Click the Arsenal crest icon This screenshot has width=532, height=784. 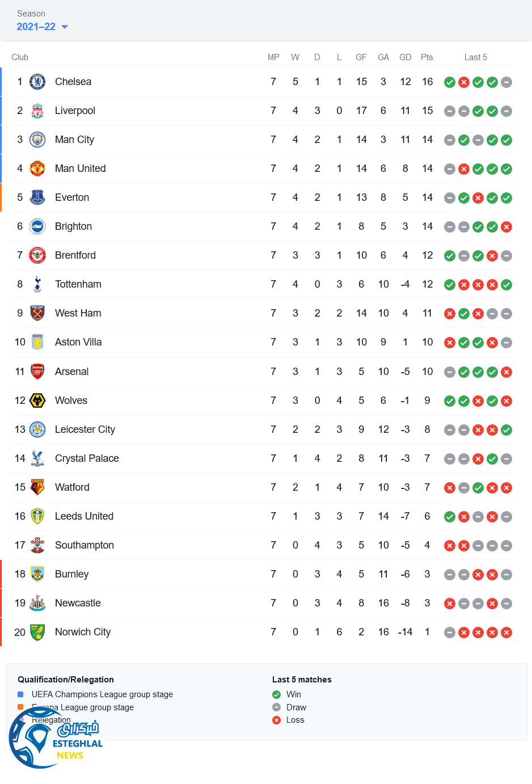click(x=37, y=372)
